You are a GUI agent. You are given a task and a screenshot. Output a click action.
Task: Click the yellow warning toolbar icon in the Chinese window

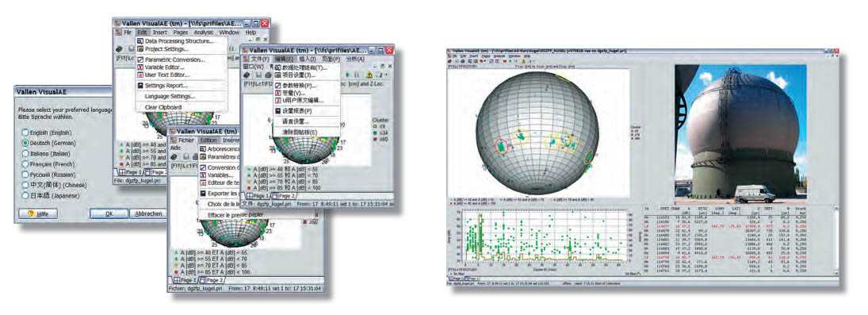(369, 75)
